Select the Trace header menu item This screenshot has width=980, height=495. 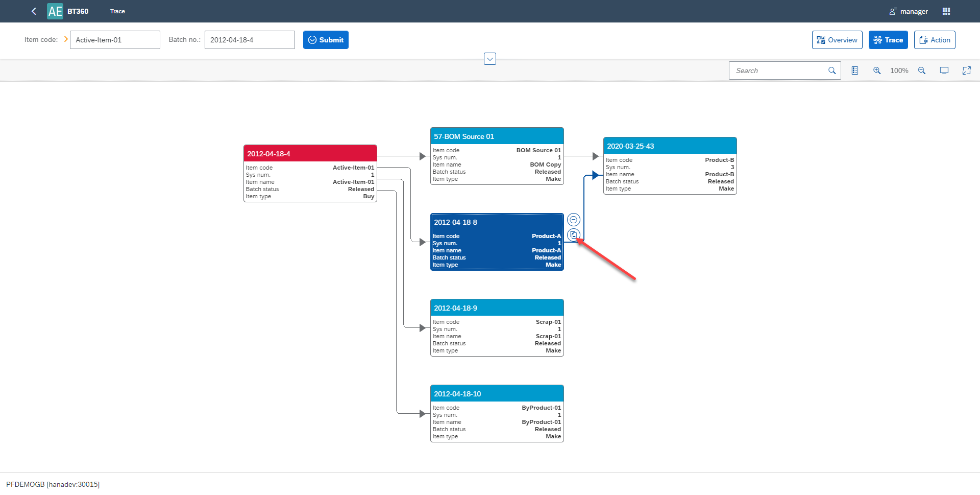point(117,11)
